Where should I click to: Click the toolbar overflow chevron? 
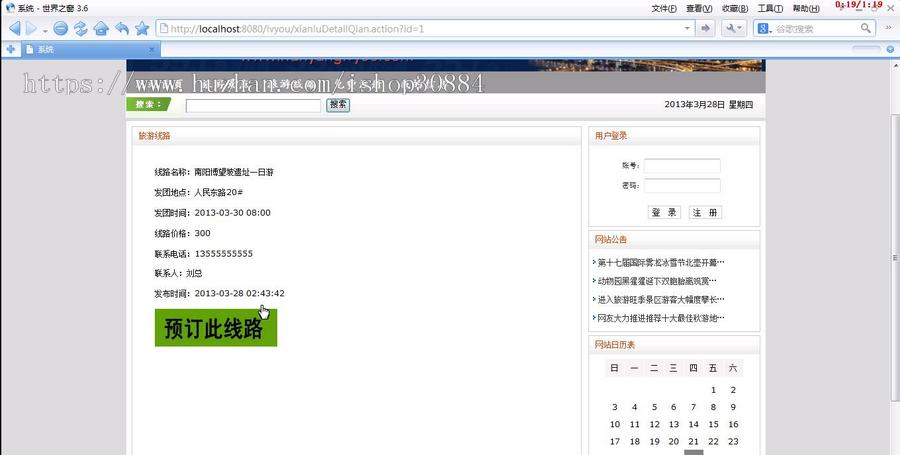coord(888,28)
